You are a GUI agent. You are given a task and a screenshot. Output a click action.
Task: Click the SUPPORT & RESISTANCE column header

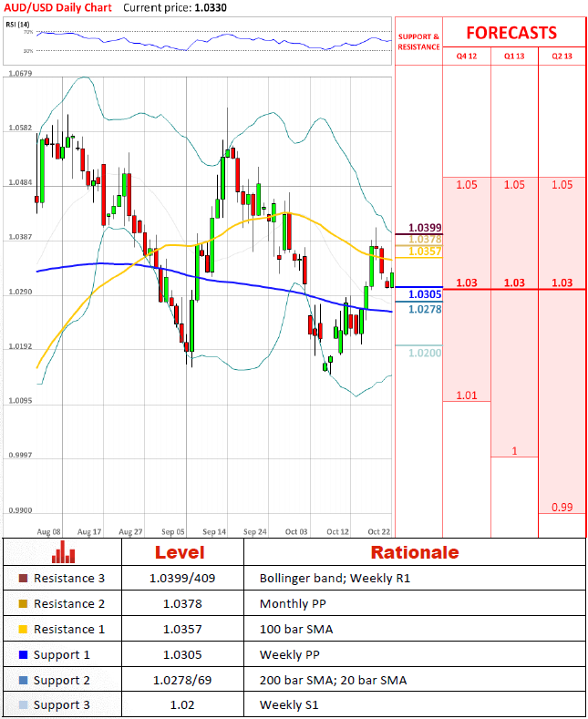point(418,42)
